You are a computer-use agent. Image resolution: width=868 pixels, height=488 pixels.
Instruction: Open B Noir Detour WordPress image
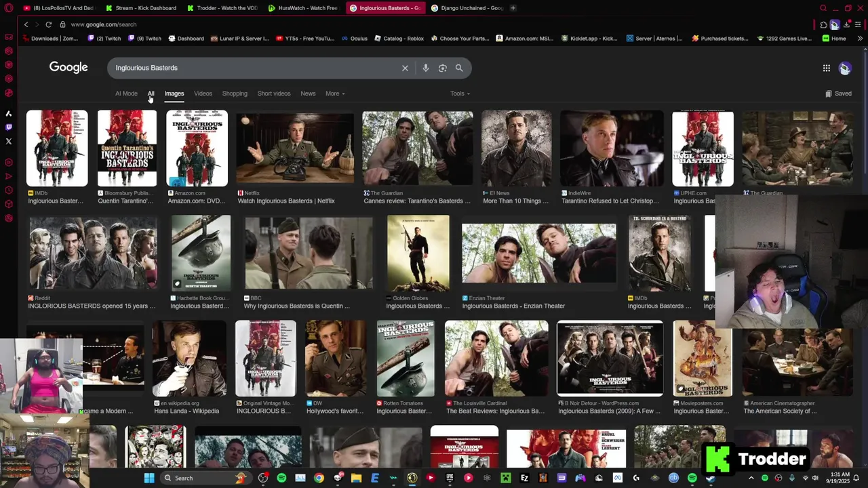click(610, 358)
